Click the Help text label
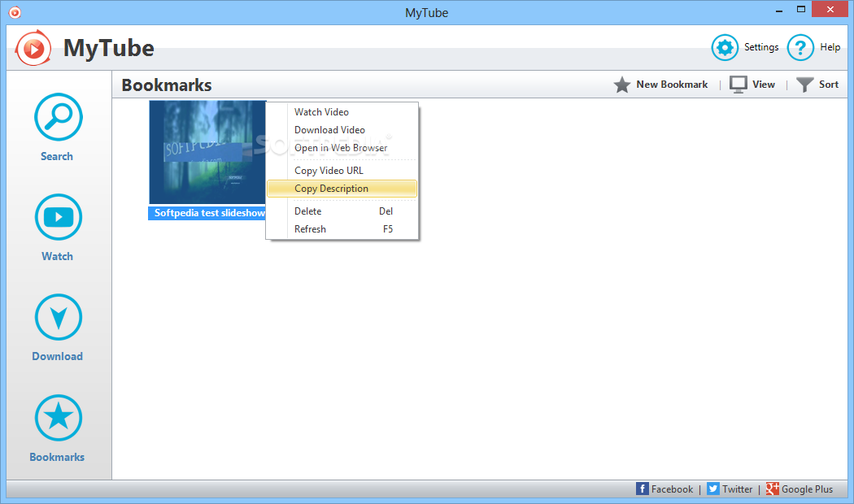The image size is (854, 504). (830, 47)
